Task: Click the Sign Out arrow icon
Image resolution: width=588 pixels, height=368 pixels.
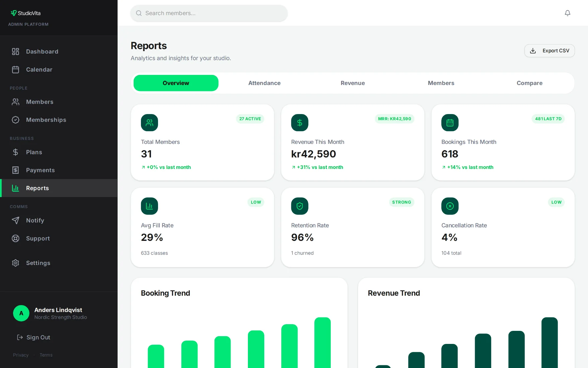Action: (x=20, y=337)
